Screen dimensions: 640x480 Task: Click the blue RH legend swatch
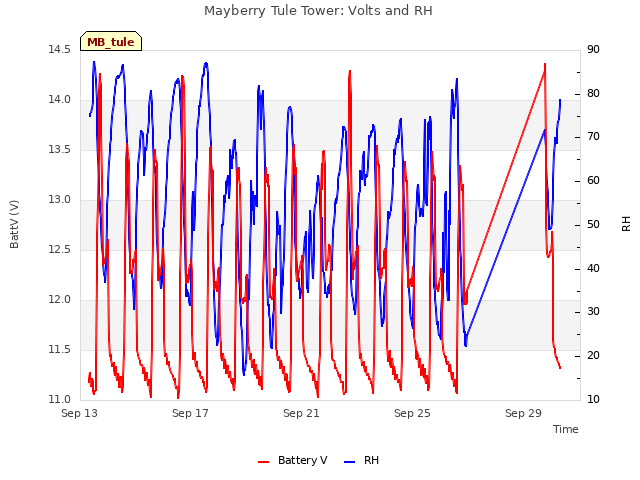click(x=350, y=462)
